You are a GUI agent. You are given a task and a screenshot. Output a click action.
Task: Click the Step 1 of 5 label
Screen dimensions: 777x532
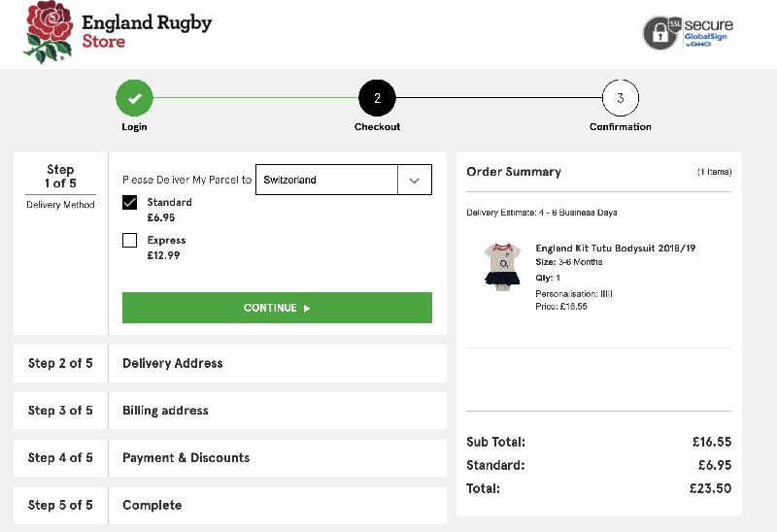tap(60, 177)
